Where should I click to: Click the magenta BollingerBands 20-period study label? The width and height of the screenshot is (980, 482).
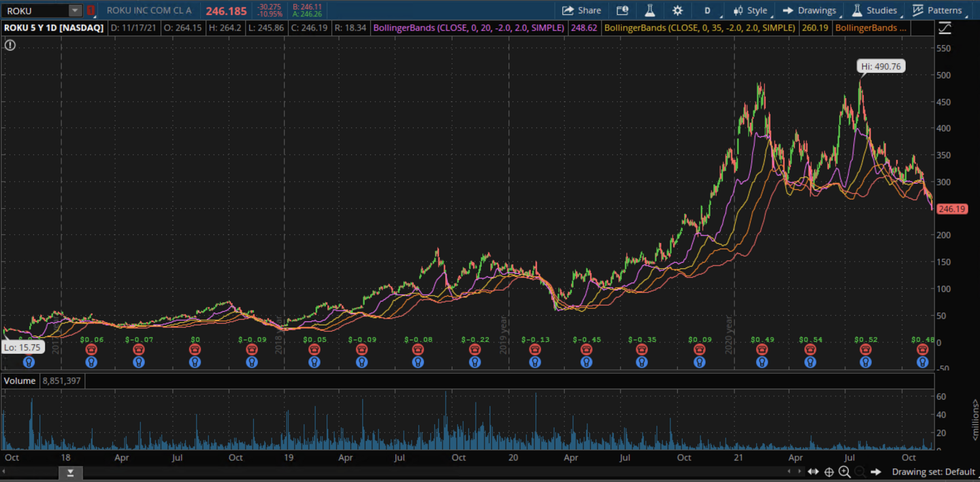click(468, 28)
